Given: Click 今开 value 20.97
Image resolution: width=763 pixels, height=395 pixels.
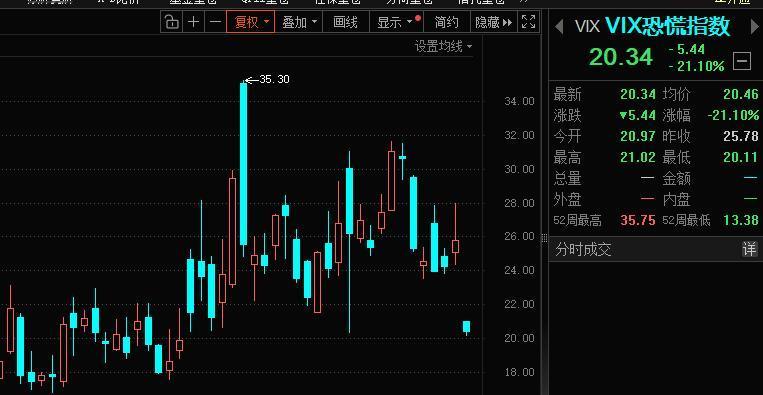Looking at the screenshot, I should [x=638, y=136].
